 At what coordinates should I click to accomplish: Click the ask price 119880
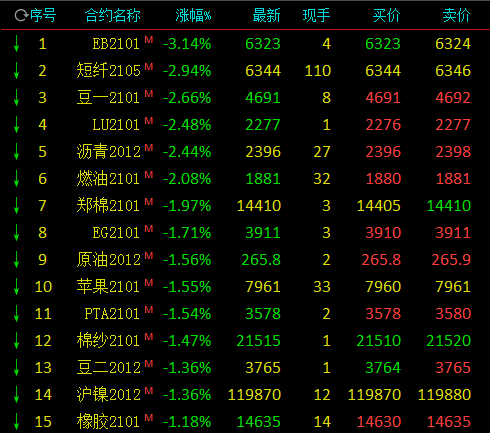[x=444, y=395]
